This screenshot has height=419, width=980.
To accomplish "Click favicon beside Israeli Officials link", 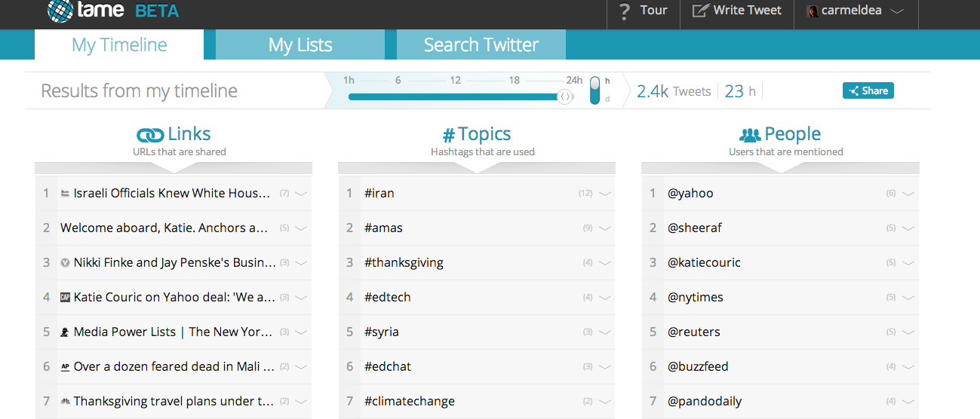I will (66, 194).
